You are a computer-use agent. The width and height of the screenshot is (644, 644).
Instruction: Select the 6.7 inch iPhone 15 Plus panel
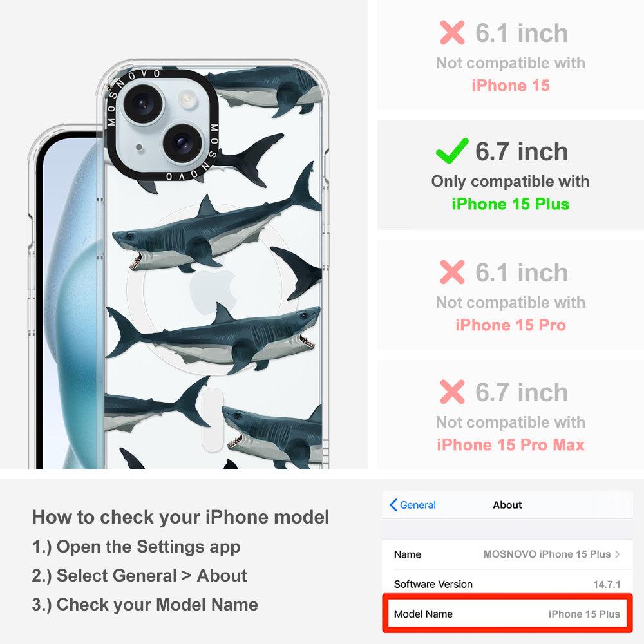click(x=510, y=175)
